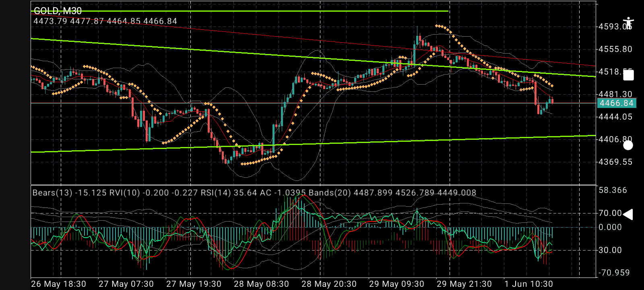Viewport: 644px width, 290px height.
Task: Tap the OHLC values 4473.79 4477.87 4464.85 4466.84
Action: (105, 21)
